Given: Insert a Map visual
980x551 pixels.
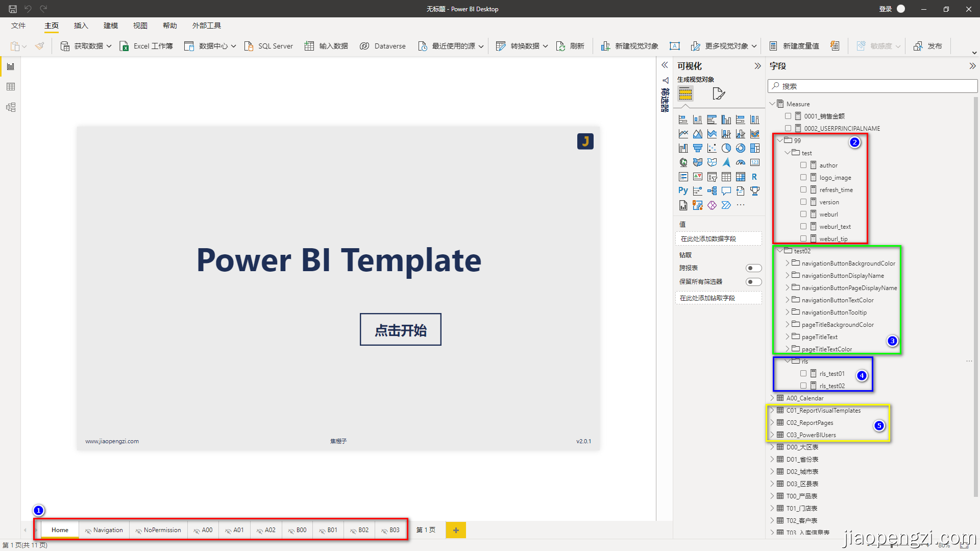Looking at the screenshot, I should 683,162.
